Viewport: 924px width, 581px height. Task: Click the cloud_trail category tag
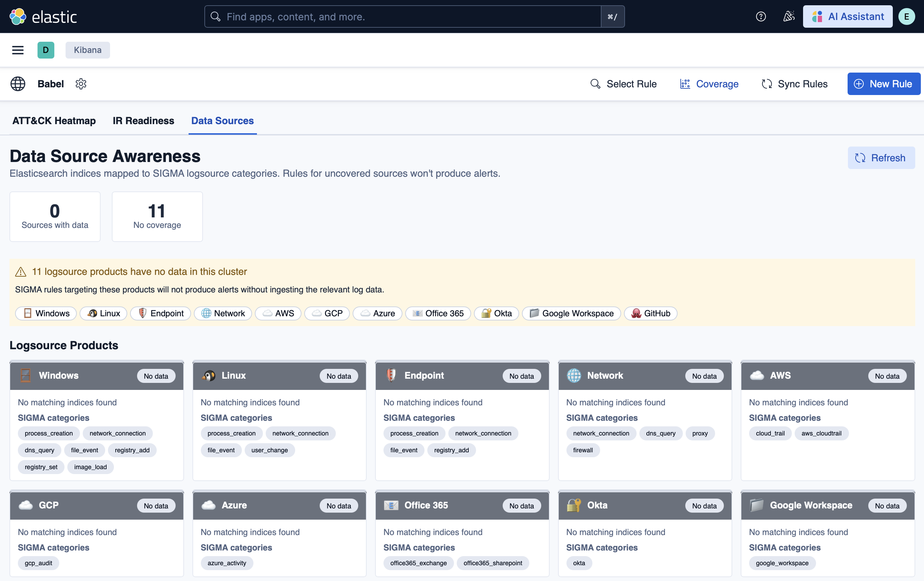770,433
